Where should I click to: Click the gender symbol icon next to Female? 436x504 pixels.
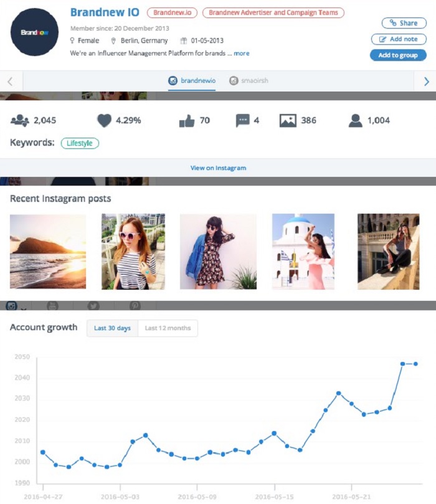click(x=72, y=40)
